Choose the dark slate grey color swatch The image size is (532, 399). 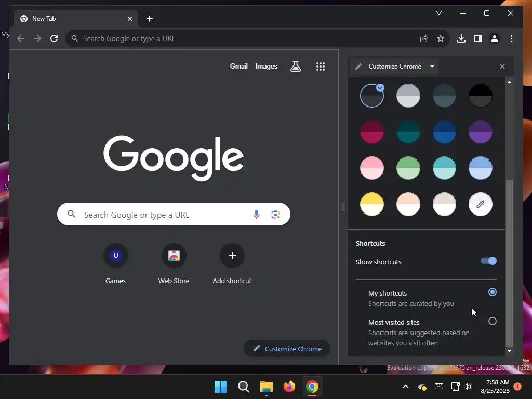pos(444,96)
